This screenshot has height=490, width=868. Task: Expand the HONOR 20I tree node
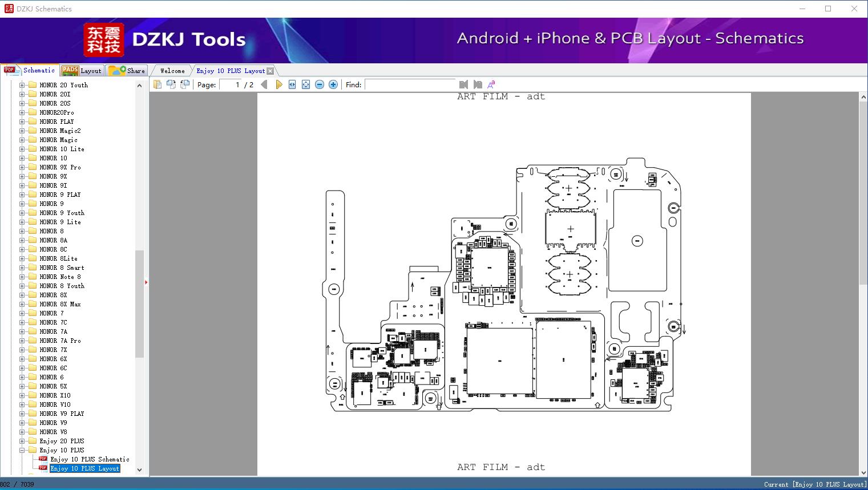coord(22,94)
